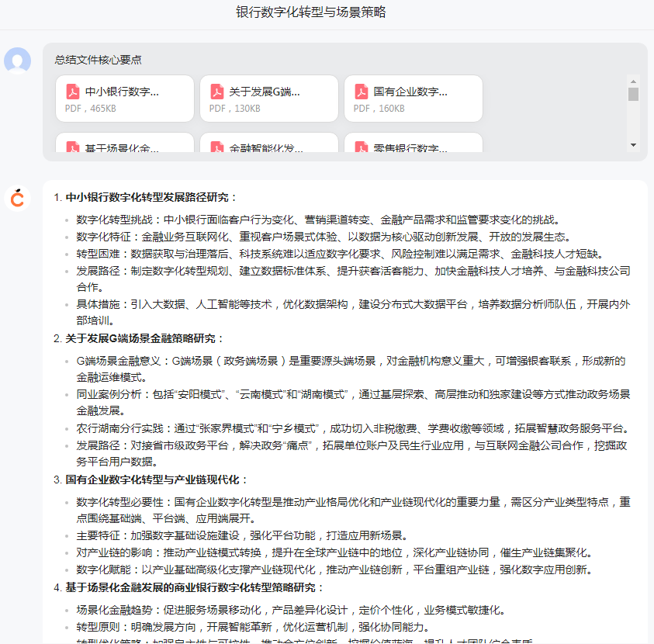Image resolution: width=654 pixels, height=644 pixels.
Task: Click the attachment list scrollbar thumb
Action: 633,95
